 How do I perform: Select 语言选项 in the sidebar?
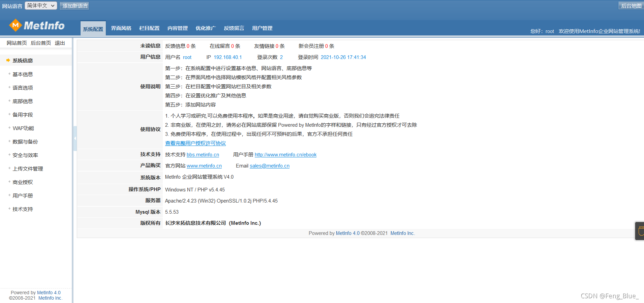(23, 88)
